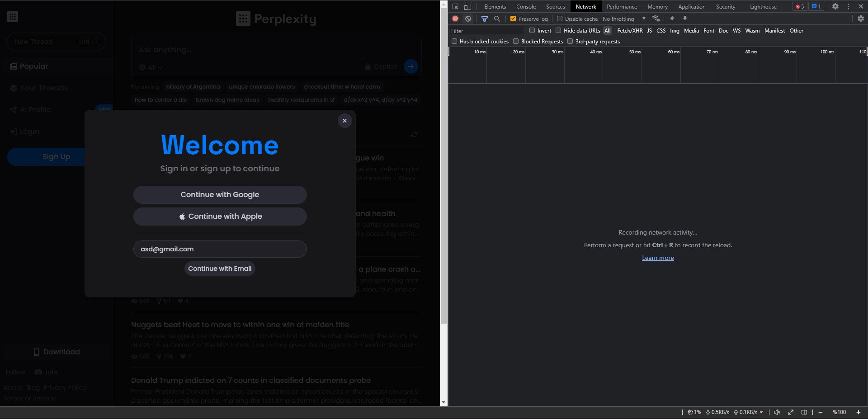Enable 3rd-party requests filter

tap(570, 41)
